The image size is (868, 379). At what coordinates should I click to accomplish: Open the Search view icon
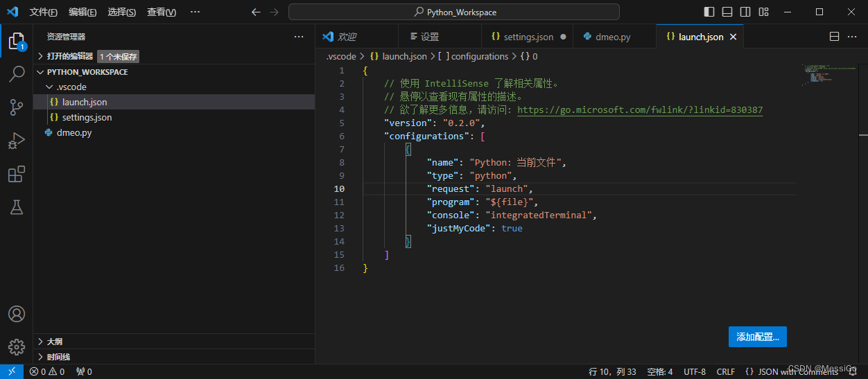[16, 74]
